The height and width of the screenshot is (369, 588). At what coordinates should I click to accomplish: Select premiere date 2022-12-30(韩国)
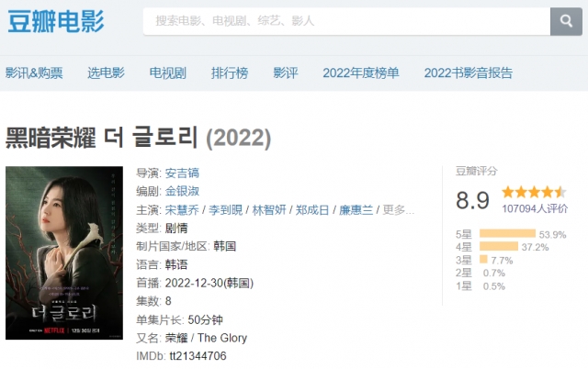click(x=209, y=283)
